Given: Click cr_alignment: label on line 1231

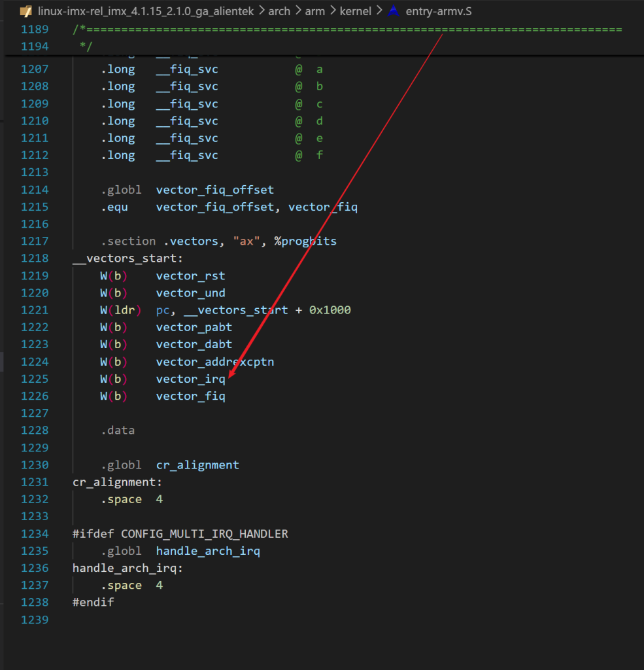Looking at the screenshot, I should (118, 482).
